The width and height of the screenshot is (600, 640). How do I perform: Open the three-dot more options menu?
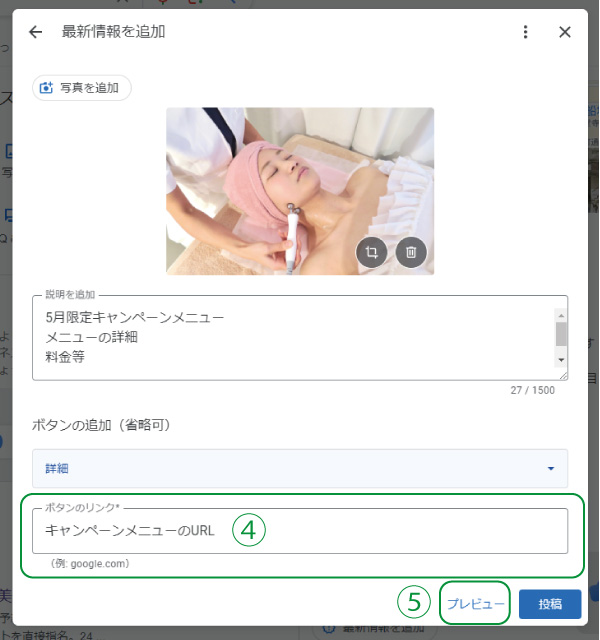pos(526,32)
